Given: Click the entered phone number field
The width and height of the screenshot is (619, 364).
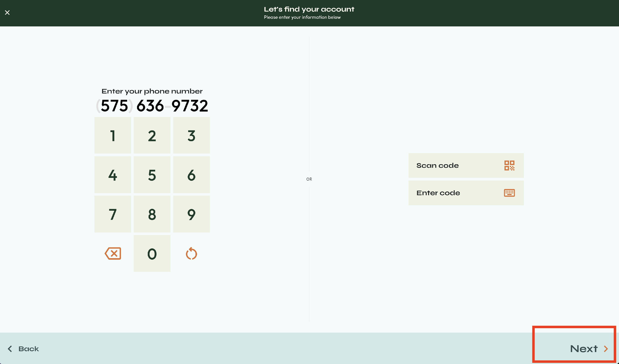Looking at the screenshot, I should pyautogui.click(x=152, y=106).
